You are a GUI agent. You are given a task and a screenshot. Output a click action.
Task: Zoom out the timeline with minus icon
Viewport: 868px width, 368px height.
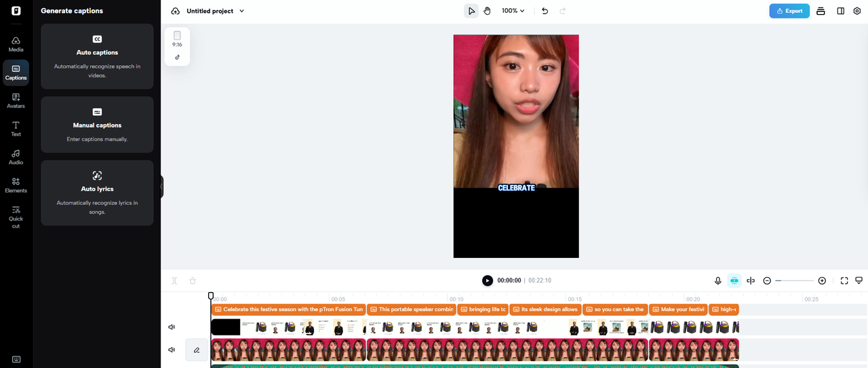click(767, 280)
